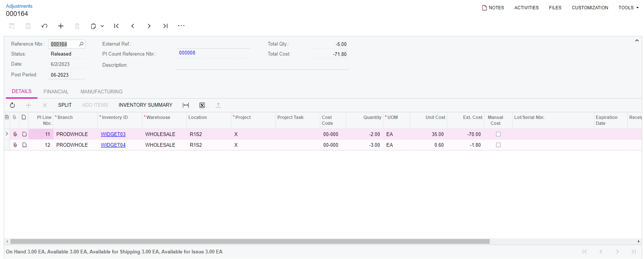The image size is (644, 259).
Task: Click the horizontal scrollbar thumb
Action: point(250,241)
